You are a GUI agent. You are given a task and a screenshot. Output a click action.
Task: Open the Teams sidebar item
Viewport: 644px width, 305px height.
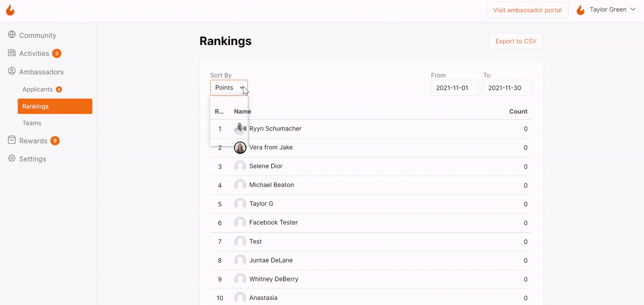[32, 123]
